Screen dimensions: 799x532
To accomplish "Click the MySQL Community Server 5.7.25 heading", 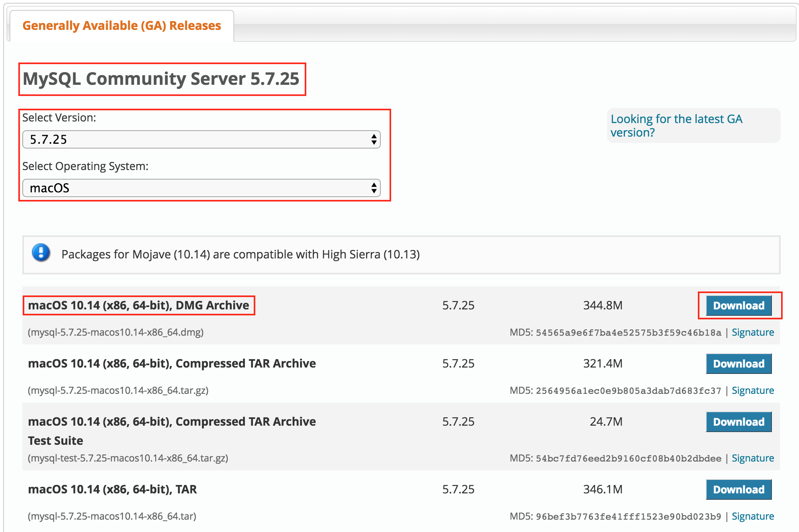I will [x=161, y=79].
